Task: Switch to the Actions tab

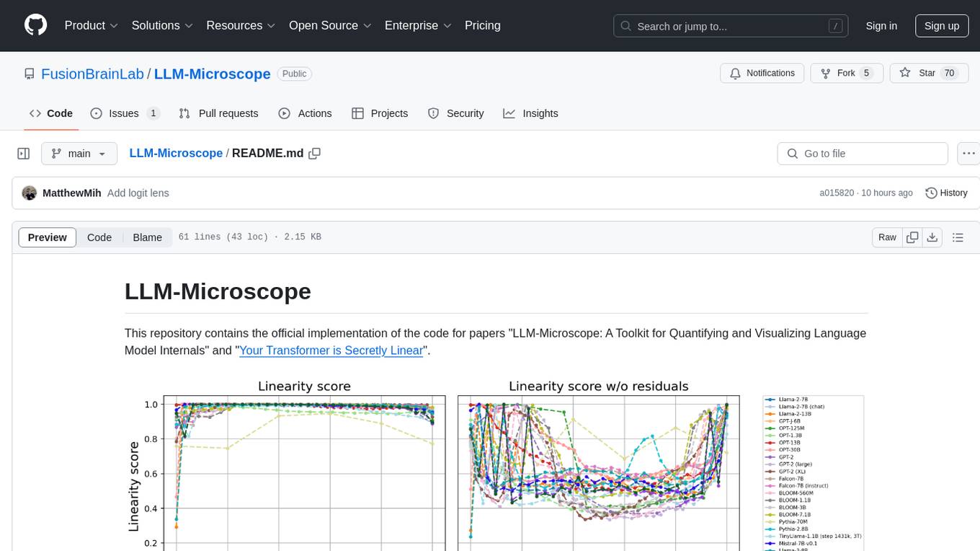Action: [x=305, y=113]
